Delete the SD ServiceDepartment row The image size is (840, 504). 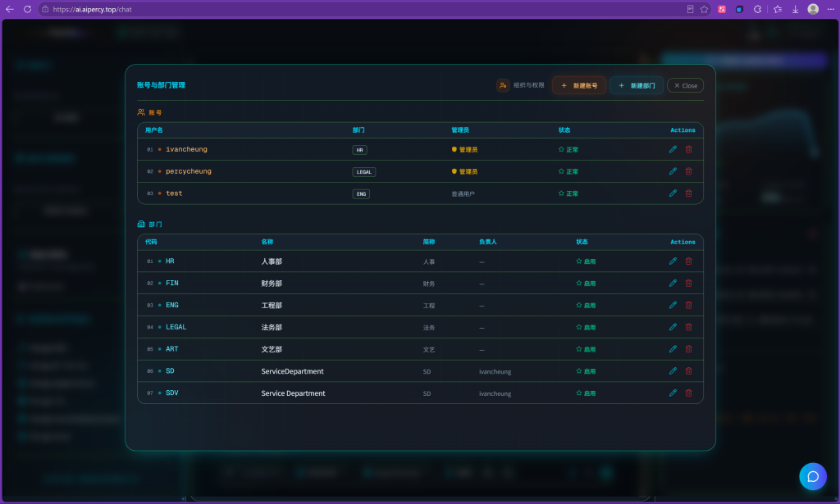tap(689, 370)
